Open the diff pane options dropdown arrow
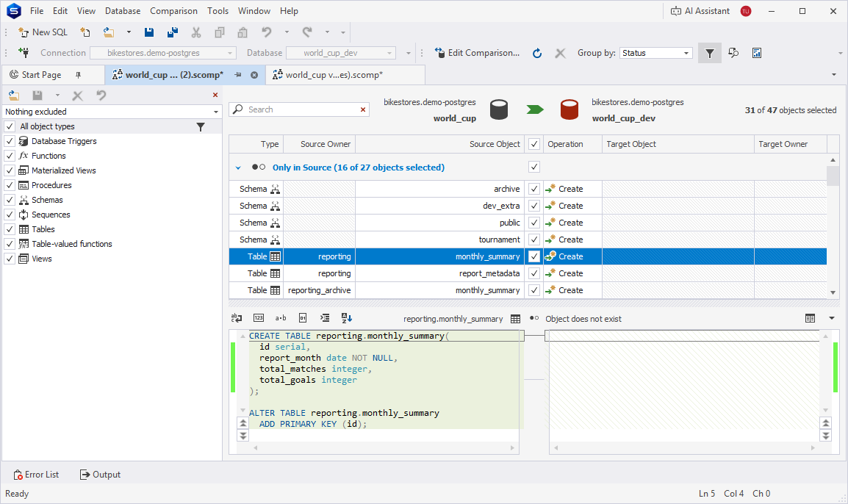The image size is (848, 504). (832, 319)
